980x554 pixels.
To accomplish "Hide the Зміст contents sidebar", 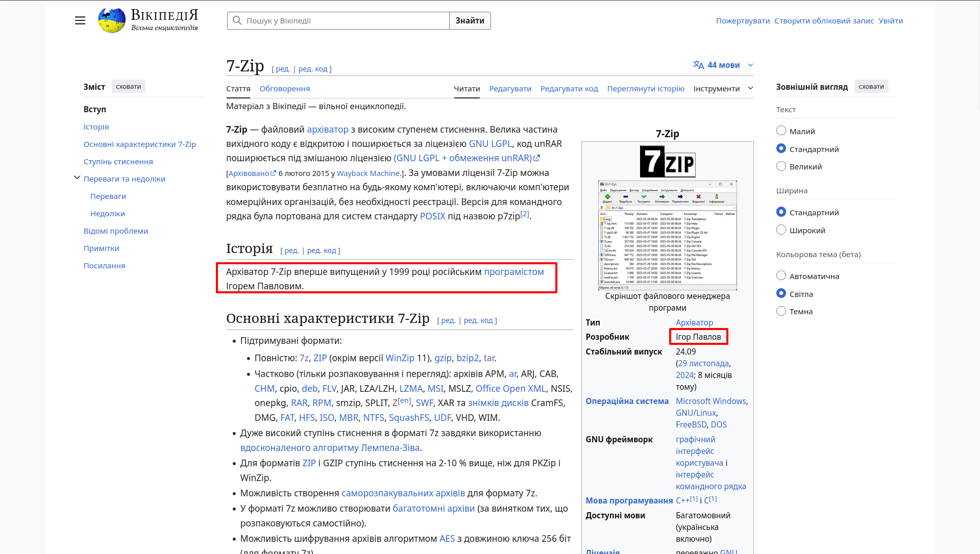I will pos(128,87).
